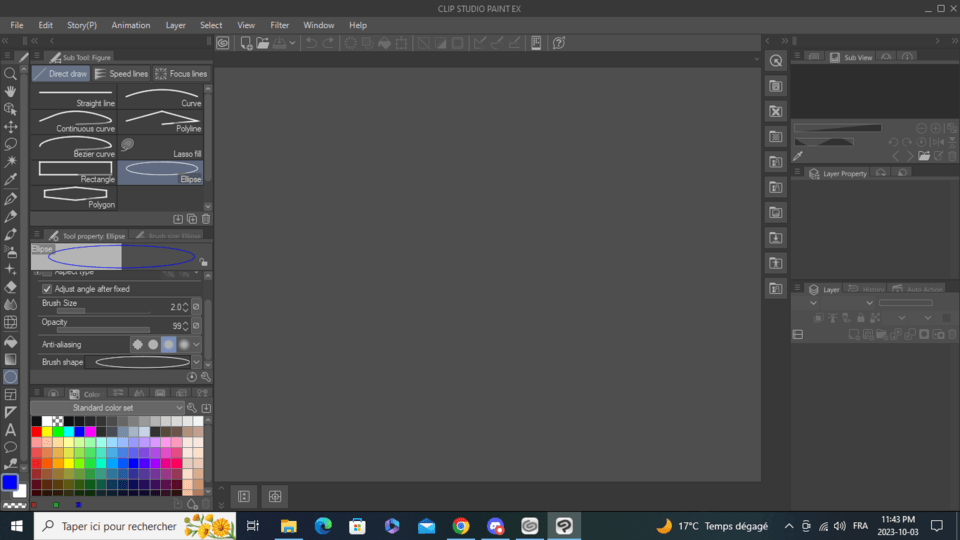This screenshot has width=960, height=540.
Task: Click the Quick Access magnifier icon
Action: [776, 61]
